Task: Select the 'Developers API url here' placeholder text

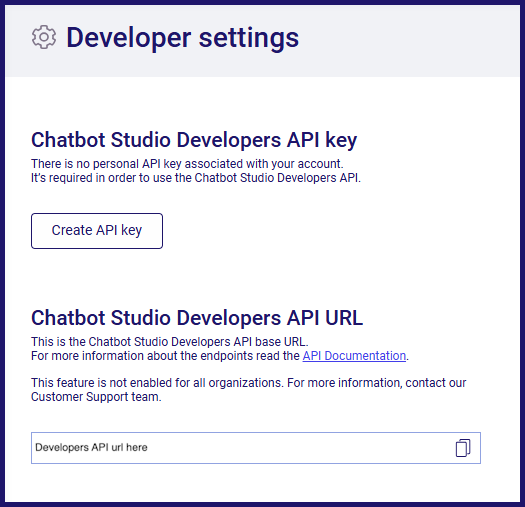Action: (x=91, y=447)
